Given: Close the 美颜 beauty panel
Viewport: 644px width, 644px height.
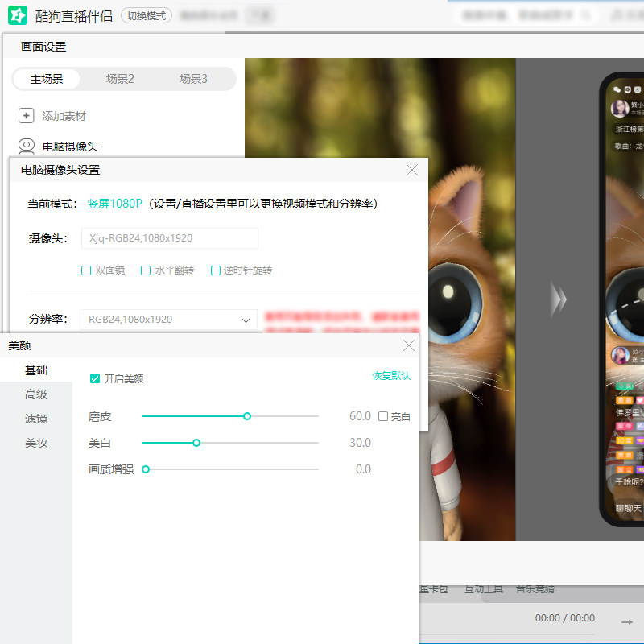Looking at the screenshot, I should (409, 346).
